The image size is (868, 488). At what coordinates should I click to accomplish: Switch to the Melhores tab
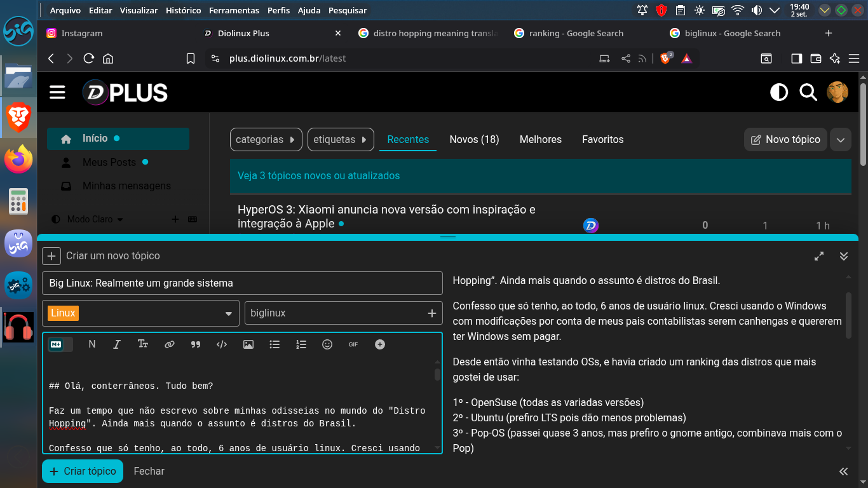(x=541, y=140)
